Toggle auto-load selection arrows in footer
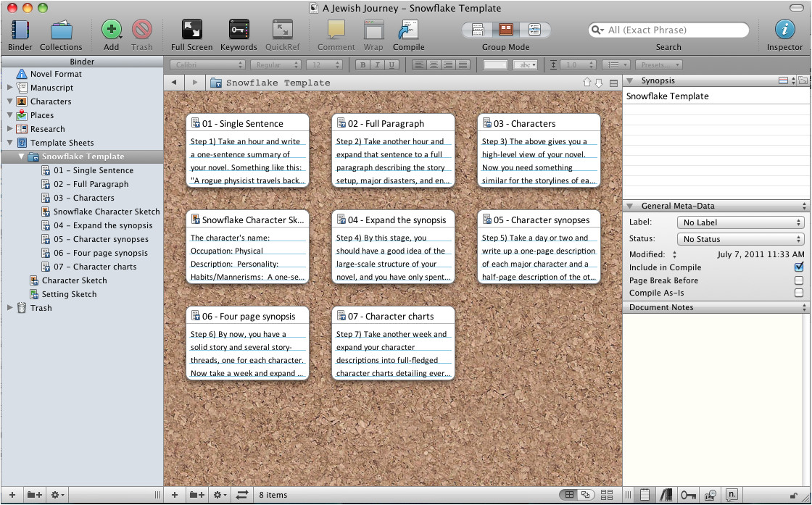 pyautogui.click(x=242, y=495)
